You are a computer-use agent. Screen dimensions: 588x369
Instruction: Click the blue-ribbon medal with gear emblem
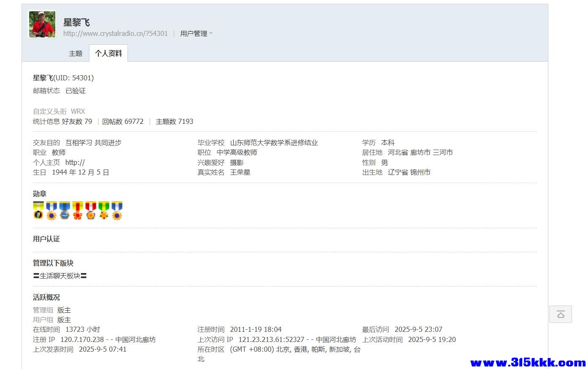pos(51,210)
